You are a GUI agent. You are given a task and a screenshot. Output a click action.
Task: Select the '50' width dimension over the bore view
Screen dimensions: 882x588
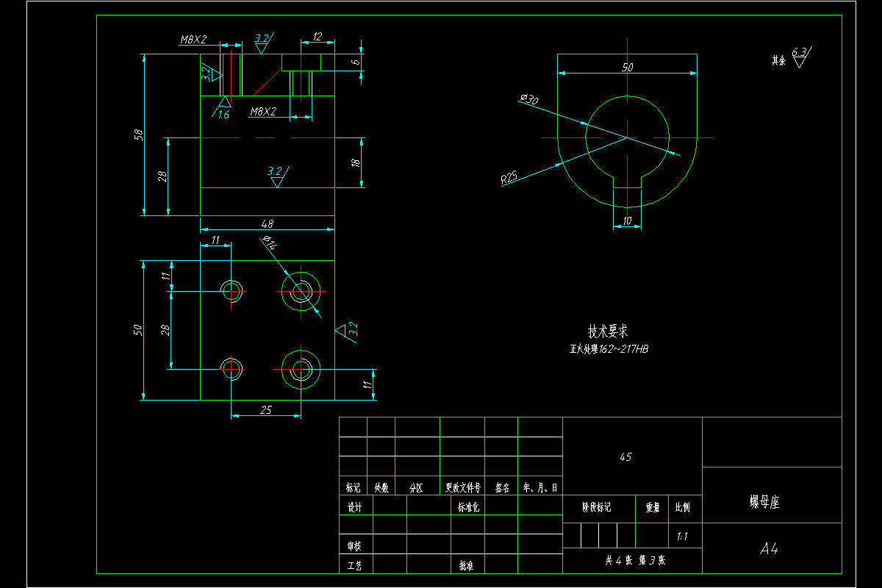[627, 67]
